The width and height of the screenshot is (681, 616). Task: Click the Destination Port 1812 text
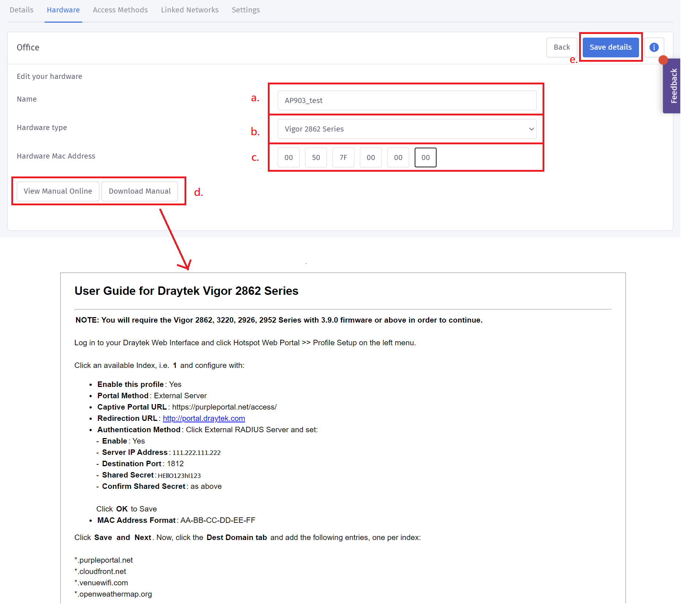point(143,464)
